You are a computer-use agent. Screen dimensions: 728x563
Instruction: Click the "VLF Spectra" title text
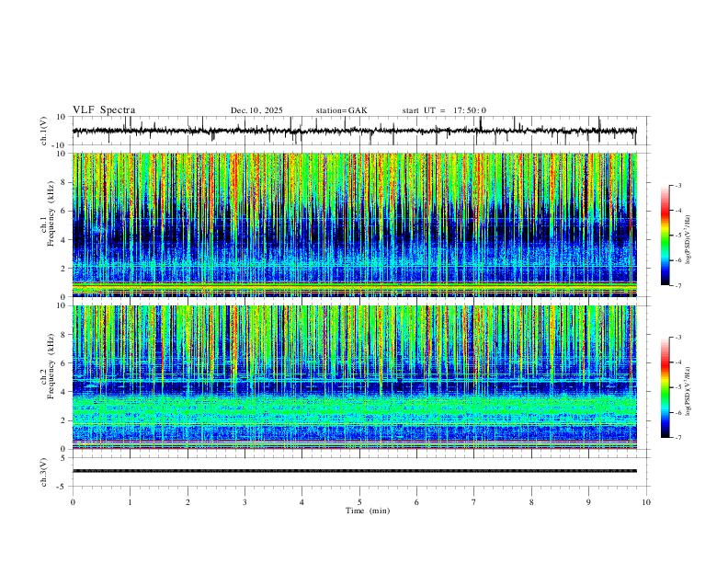click(x=104, y=110)
